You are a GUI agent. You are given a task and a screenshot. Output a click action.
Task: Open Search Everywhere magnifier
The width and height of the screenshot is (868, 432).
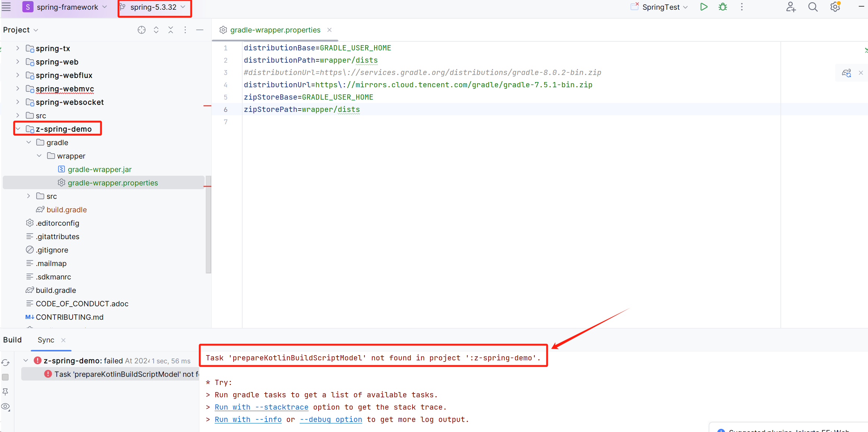tap(813, 7)
